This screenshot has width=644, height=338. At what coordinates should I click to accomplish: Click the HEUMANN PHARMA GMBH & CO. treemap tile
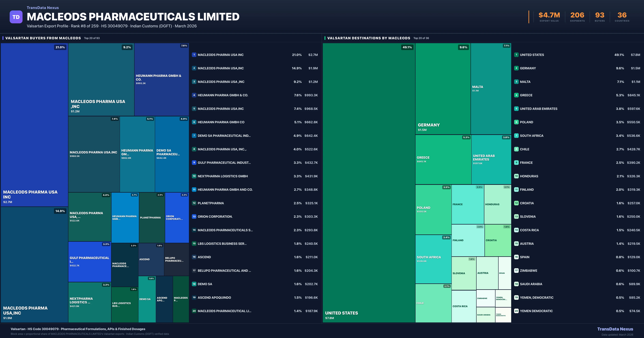(162, 80)
